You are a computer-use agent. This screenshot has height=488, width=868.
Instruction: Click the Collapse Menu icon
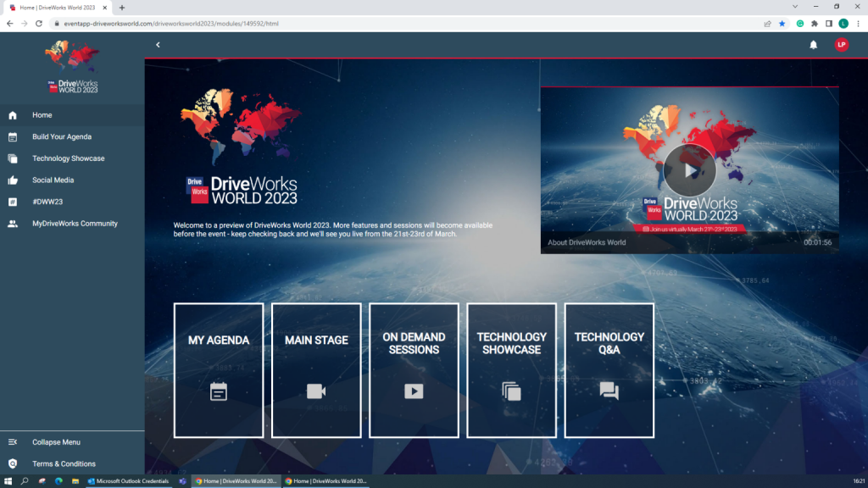pyautogui.click(x=13, y=442)
